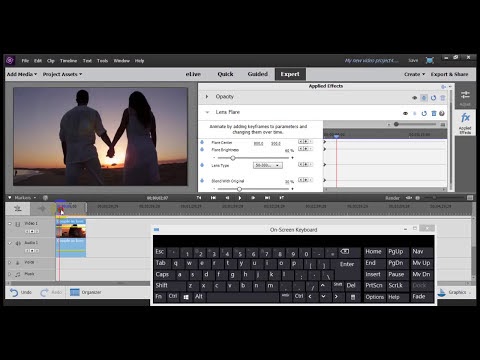This screenshot has width=480, height=360.
Task: Open the File menu
Action: (25, 61)
